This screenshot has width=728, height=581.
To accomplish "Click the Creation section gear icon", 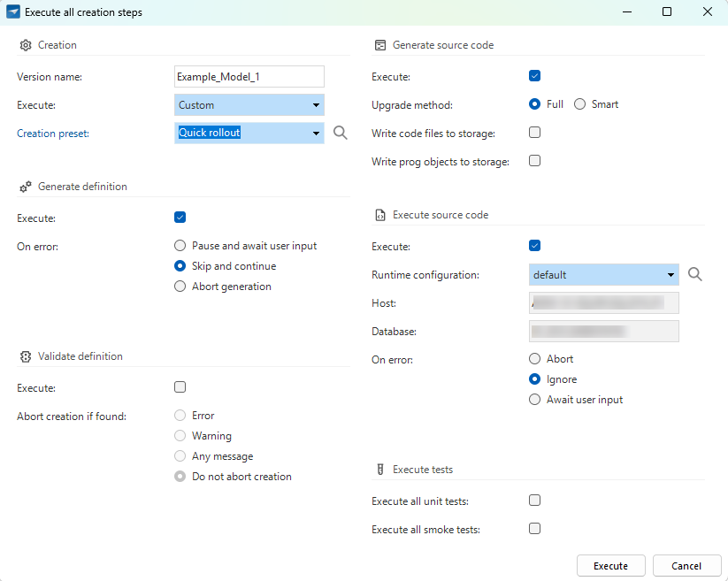I will pyautogui.click(x=26, y=45).
